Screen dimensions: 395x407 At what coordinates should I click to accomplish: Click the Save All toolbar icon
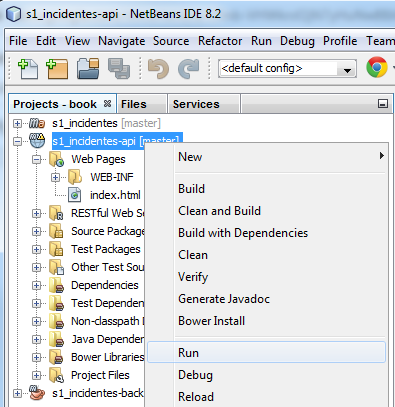pos(119,69)
